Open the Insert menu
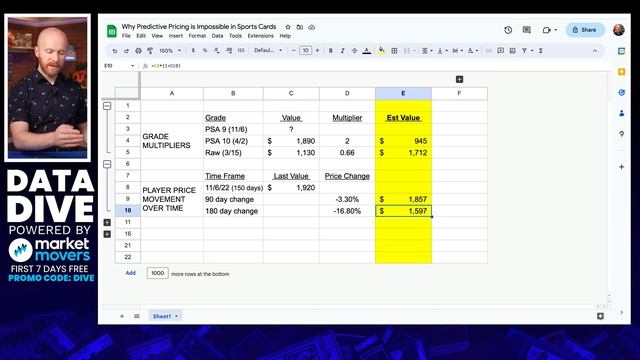 (176, 36)
